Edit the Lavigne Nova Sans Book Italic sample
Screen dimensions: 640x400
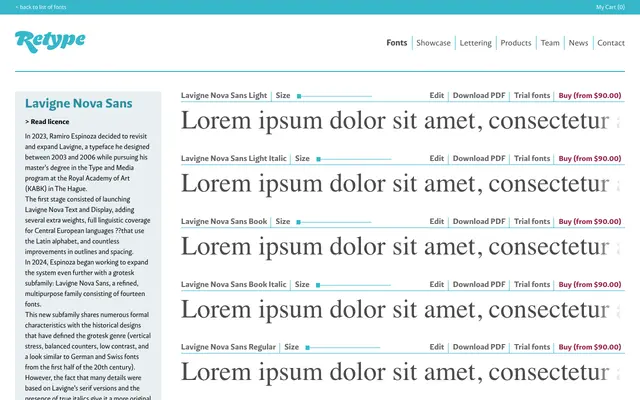pyautogui.click(x=436, y=284)
